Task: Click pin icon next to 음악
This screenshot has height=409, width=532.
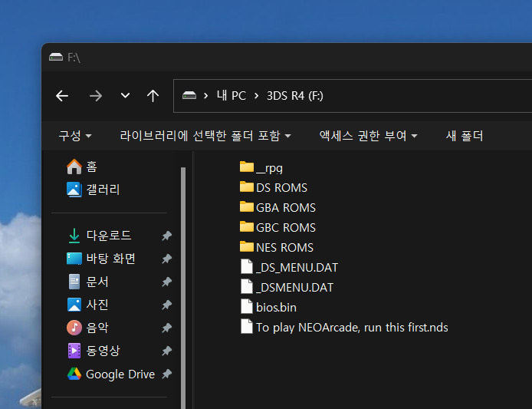Action: point(166,328)
